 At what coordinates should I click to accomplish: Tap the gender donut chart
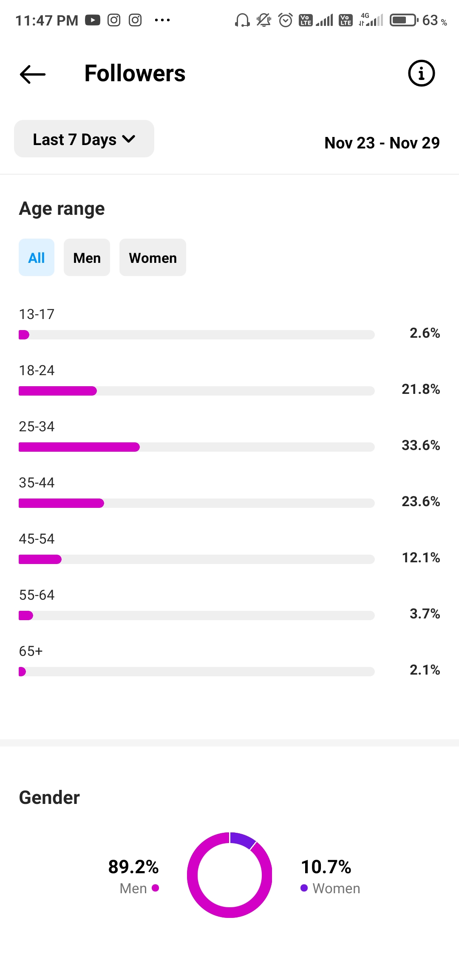(x=229, y=875)
